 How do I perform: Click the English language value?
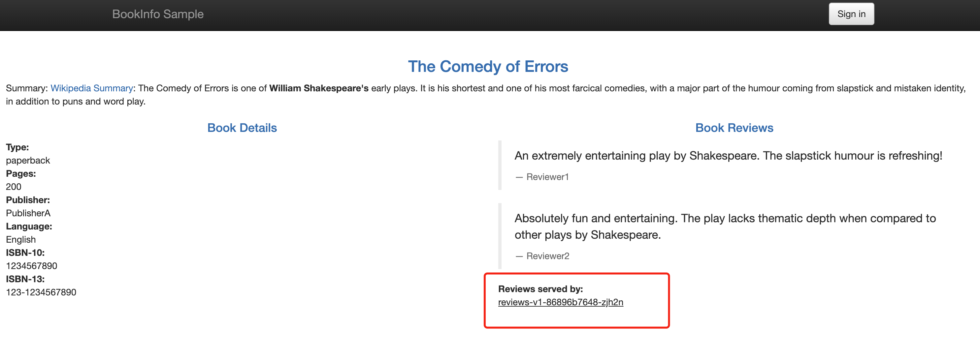coord(21,239)
